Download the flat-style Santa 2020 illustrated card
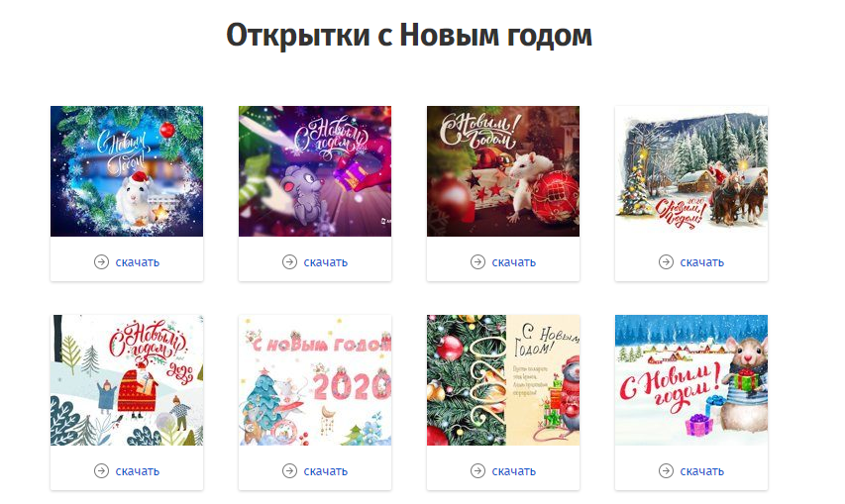The image size is (845, 504). [x=138, y=471]
